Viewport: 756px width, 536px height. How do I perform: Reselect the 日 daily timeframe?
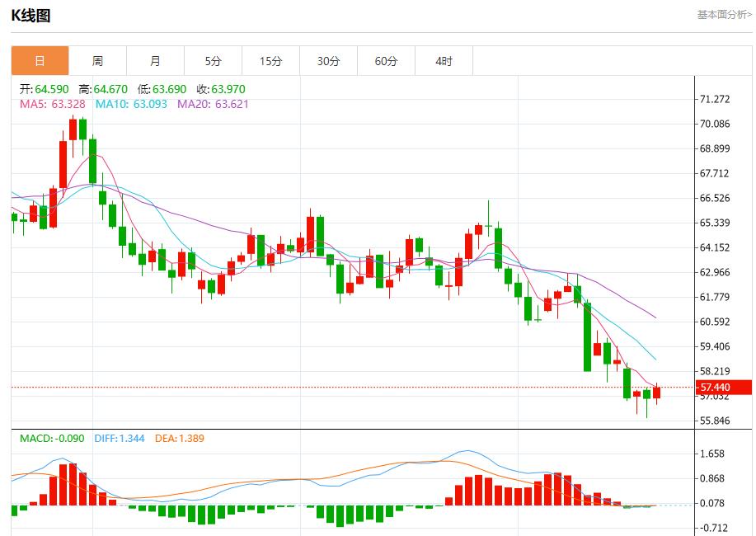pyautogui.click(x=39, y=60)
